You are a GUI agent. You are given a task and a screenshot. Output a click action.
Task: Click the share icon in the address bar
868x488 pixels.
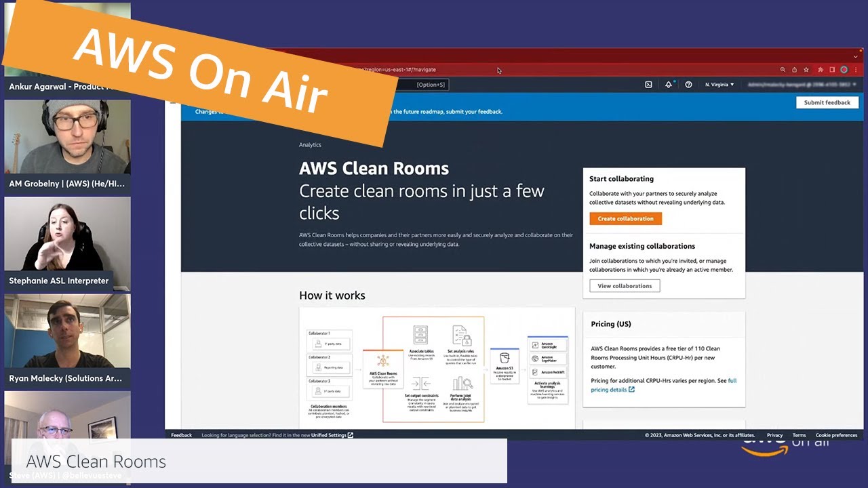click(794, 70)
